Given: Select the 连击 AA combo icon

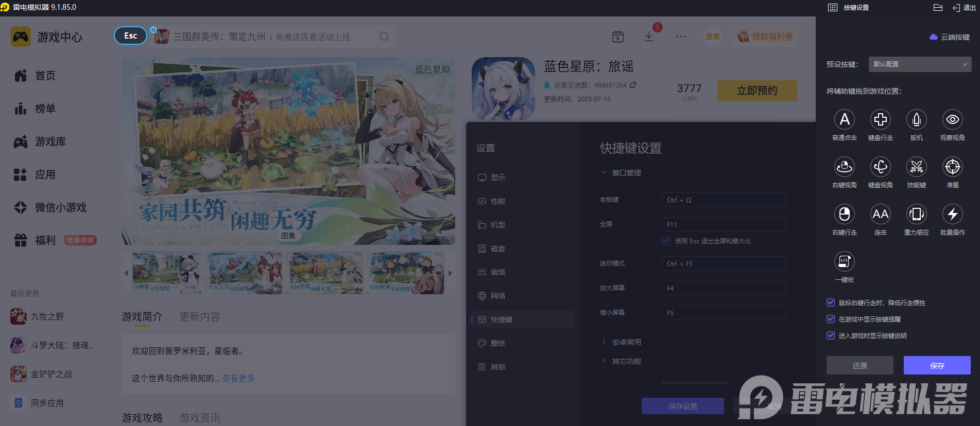Looking at the screenshot, I should coord(881,214).
